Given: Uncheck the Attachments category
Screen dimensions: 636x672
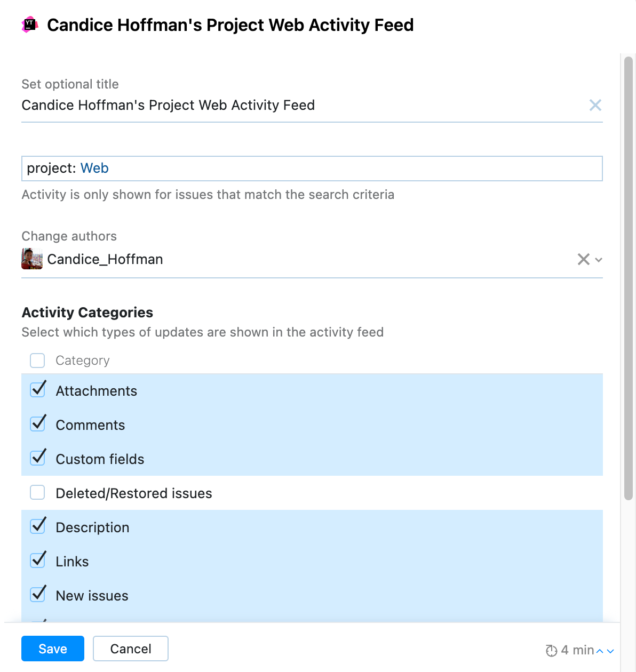Looking at the screenshot, I should (x=37, y=390).
